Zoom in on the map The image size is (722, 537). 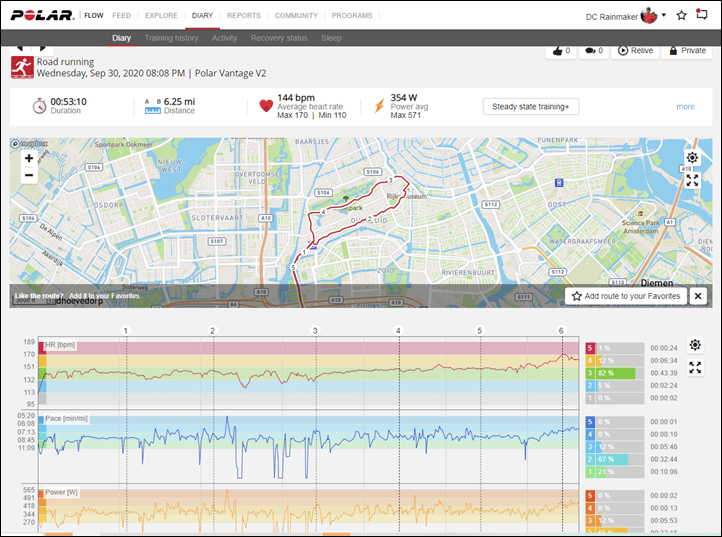(29, 158)
